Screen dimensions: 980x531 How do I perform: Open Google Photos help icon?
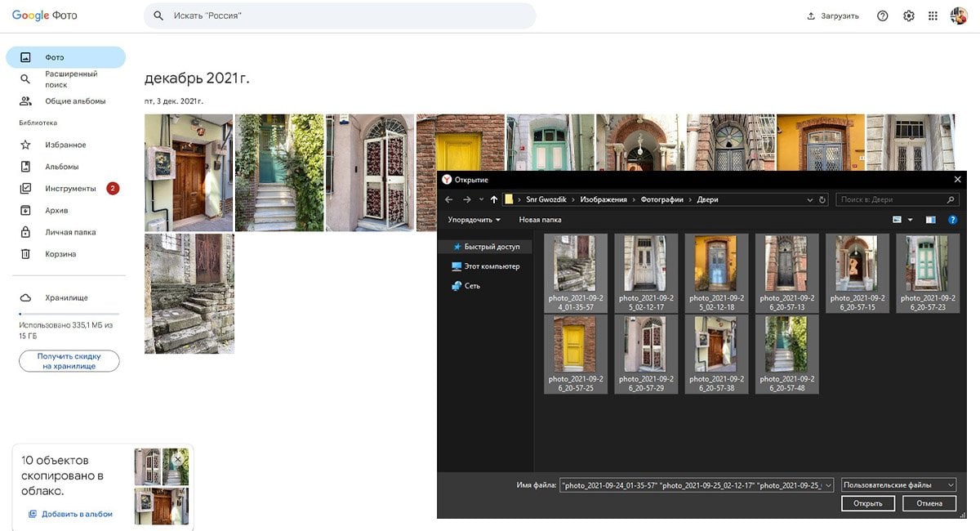[x=882, y=16]
